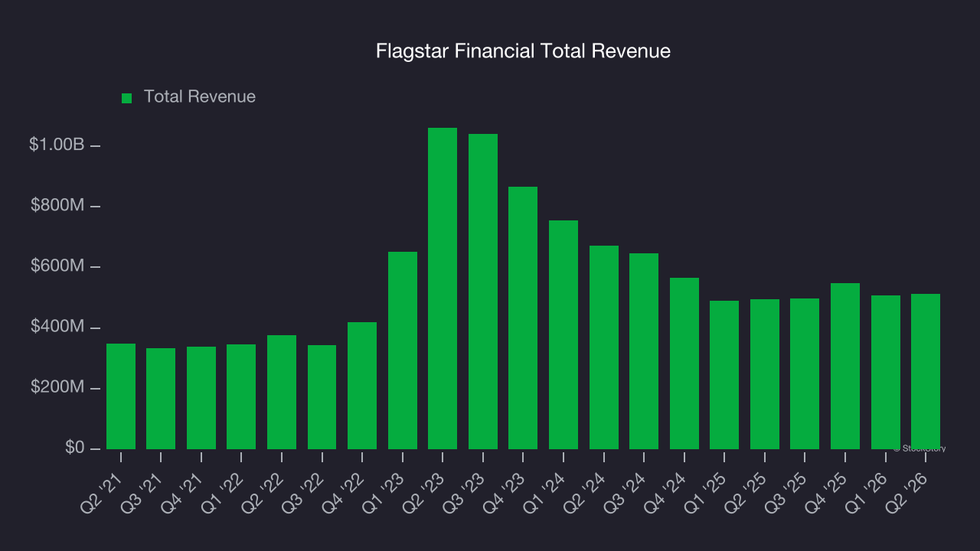Click the tallest bar, Q2 '23
This screenshot has width=980, height=551.
pos(443,289)
